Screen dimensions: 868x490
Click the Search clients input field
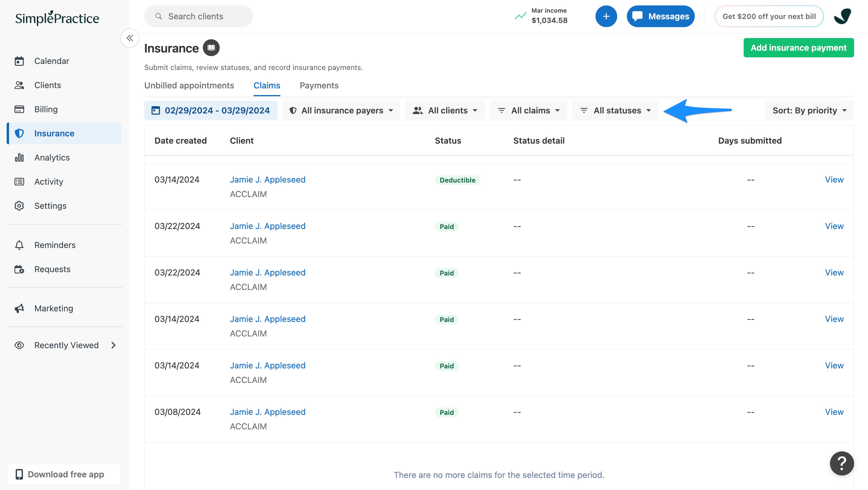199,16
